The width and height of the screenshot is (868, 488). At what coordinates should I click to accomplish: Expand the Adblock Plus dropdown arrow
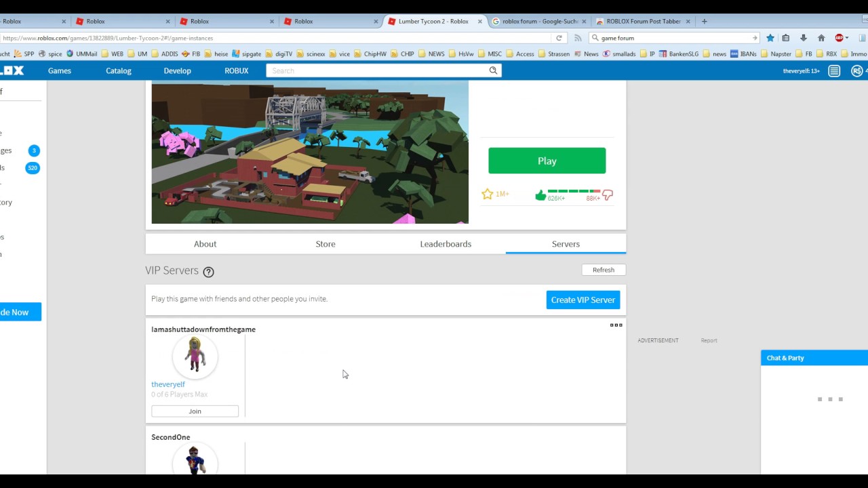point(846,38)
